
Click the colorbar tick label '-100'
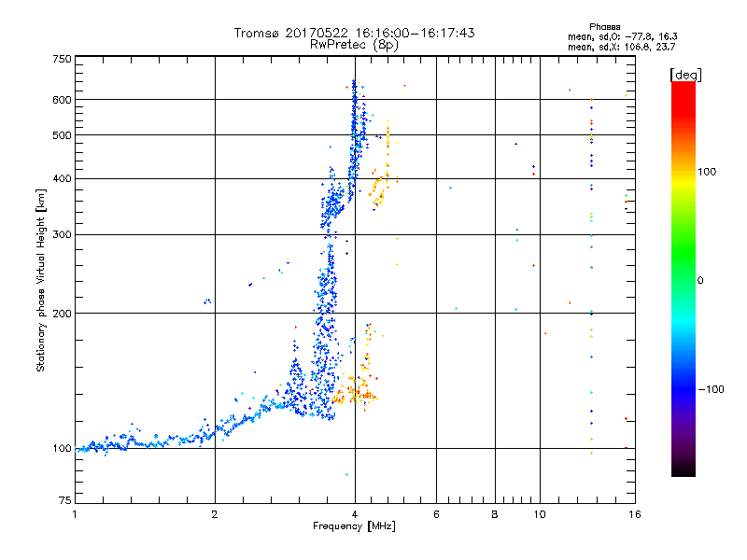click(712, 389)
